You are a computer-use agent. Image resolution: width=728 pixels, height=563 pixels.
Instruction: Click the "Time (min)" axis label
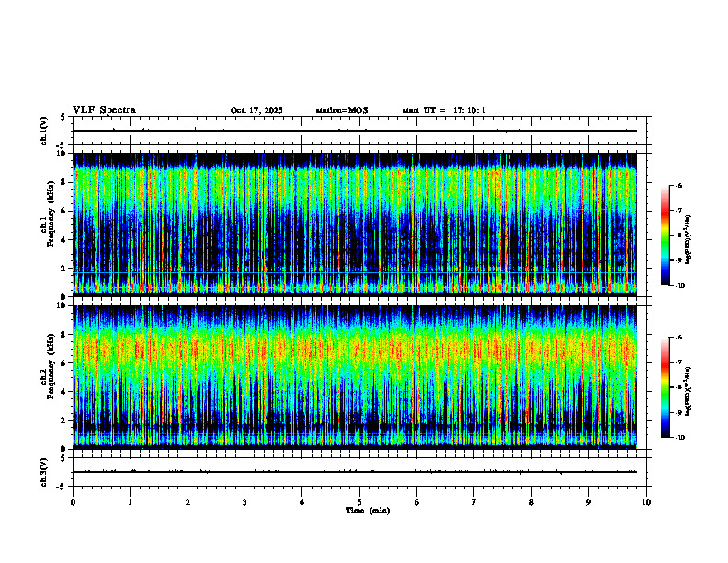click(368, 511)
